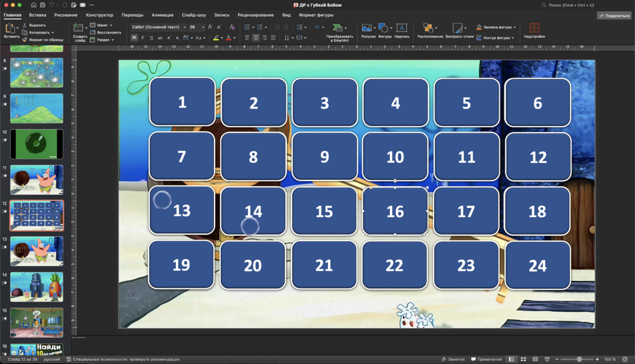Screen dimensions: 635x364
Task: Click the search field (Поиск)
Action: coord(586,5)
